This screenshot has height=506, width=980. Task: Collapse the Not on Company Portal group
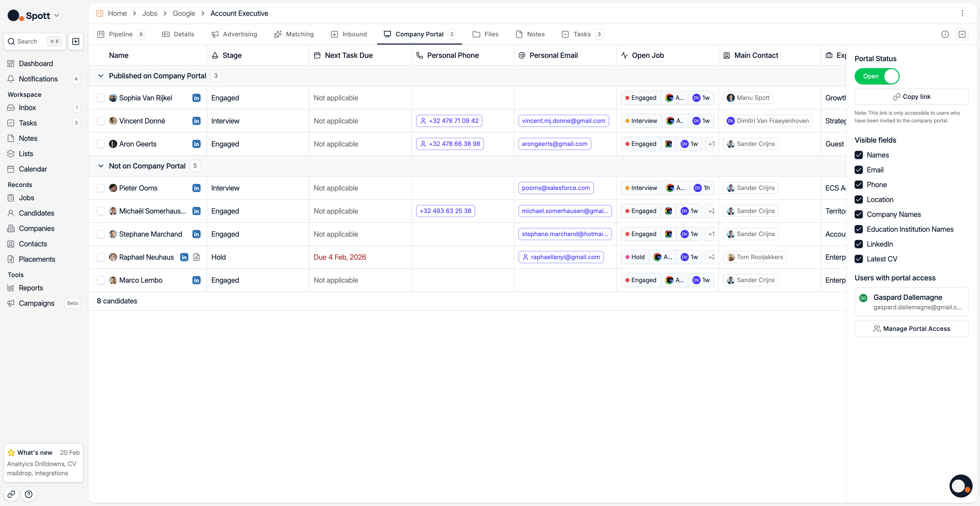click(x=101, y=166)
